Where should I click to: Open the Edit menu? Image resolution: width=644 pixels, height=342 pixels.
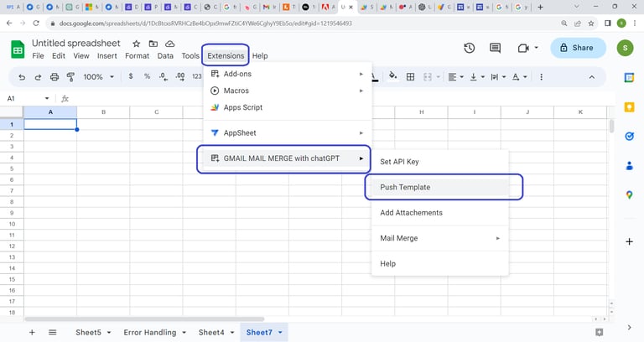59,56
